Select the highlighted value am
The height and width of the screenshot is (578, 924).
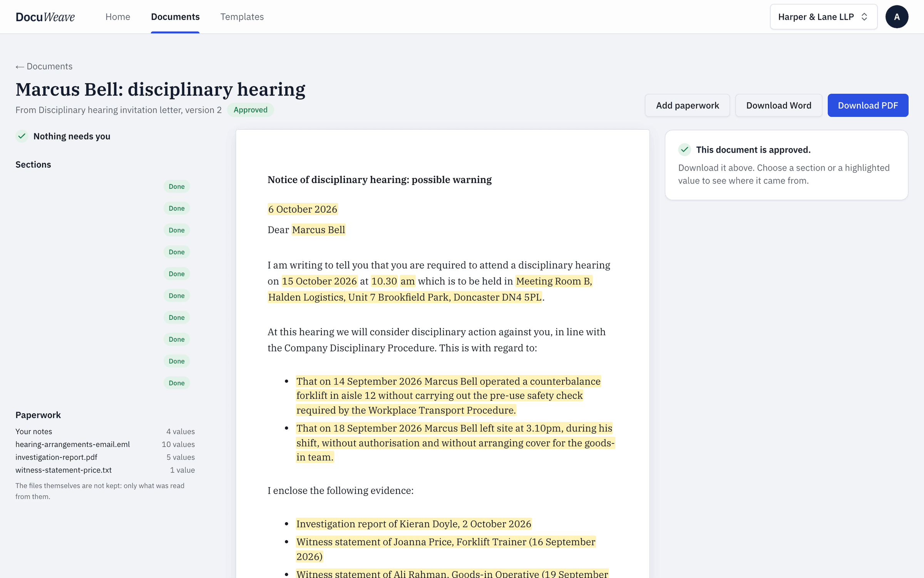[x=407, y=281]
